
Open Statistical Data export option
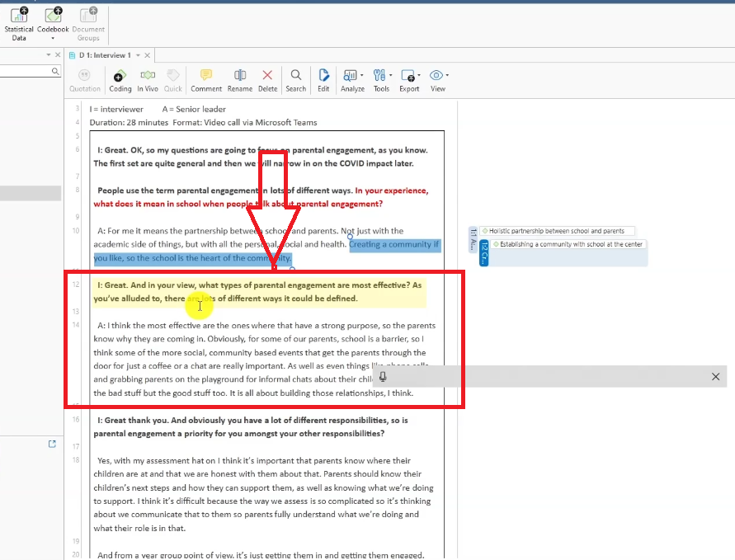(19, 23)
